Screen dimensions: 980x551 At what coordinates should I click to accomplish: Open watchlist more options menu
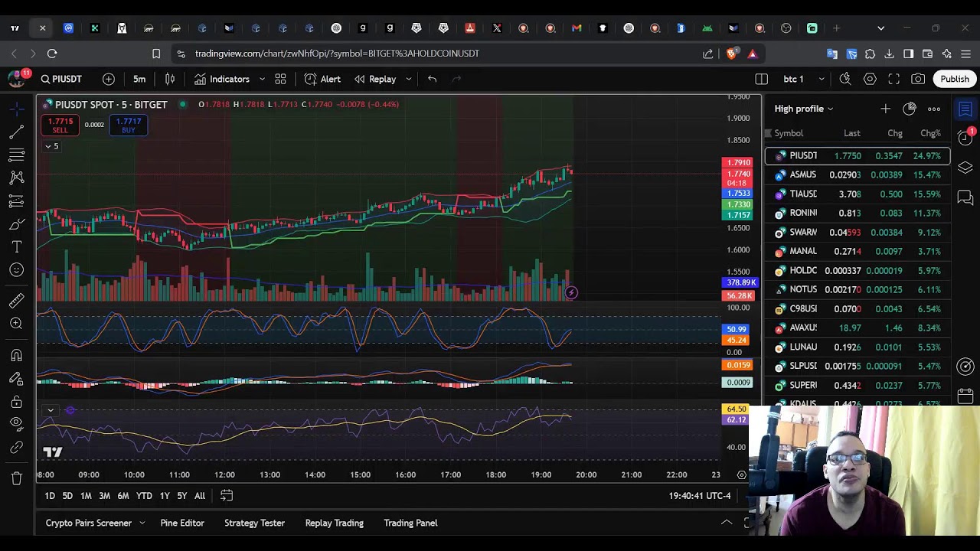(x=934, y=109)
